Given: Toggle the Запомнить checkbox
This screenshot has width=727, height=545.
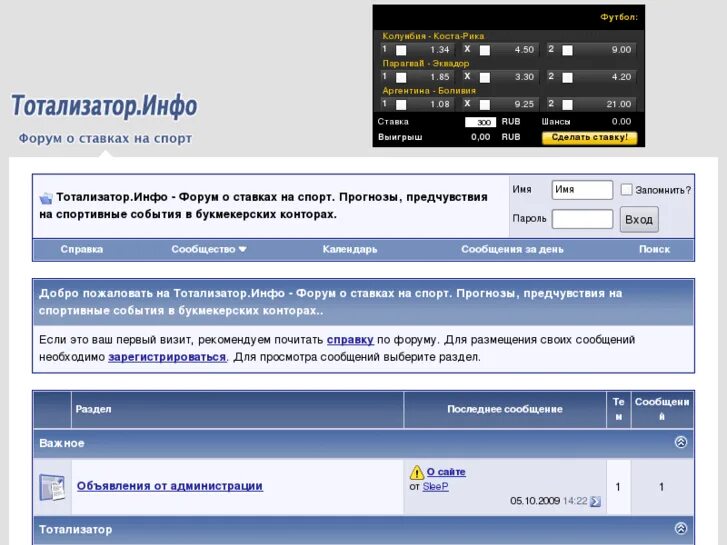Looking at the screenshot, I should [626, 190].
